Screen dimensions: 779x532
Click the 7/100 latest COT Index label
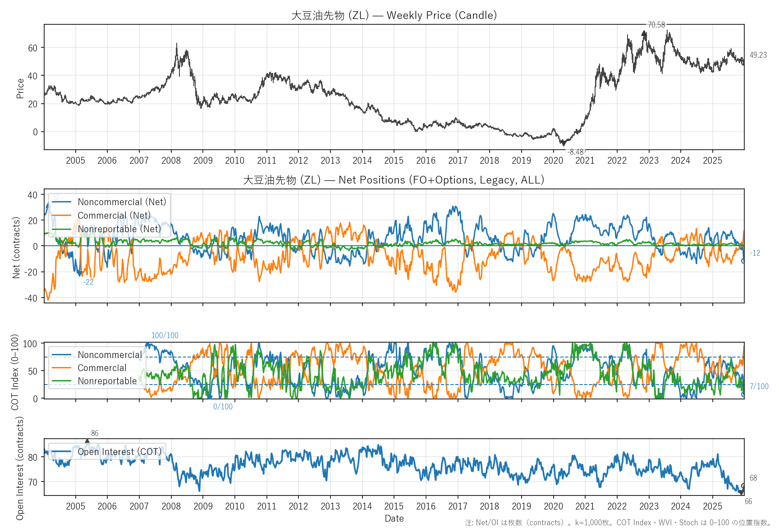tap(759, 386)
